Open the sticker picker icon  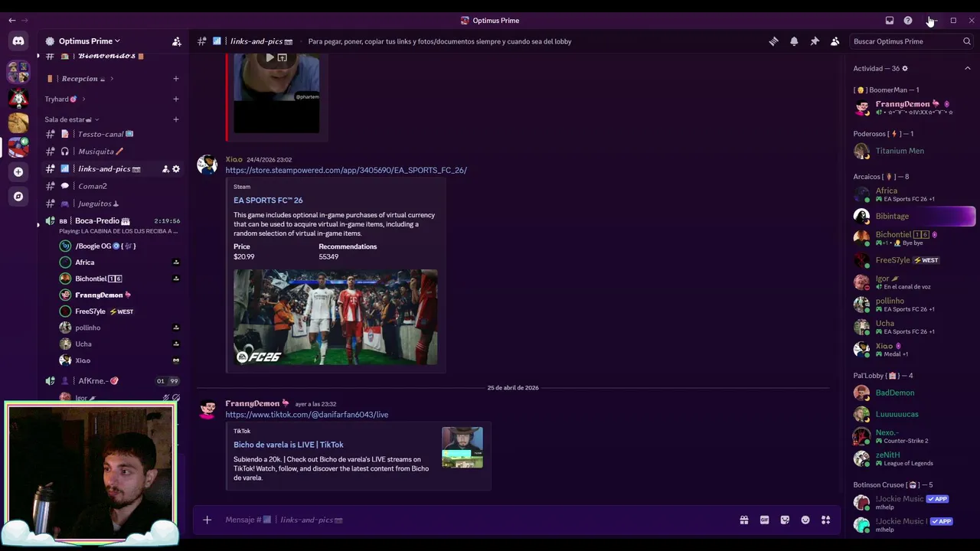(x=785, y=520)
